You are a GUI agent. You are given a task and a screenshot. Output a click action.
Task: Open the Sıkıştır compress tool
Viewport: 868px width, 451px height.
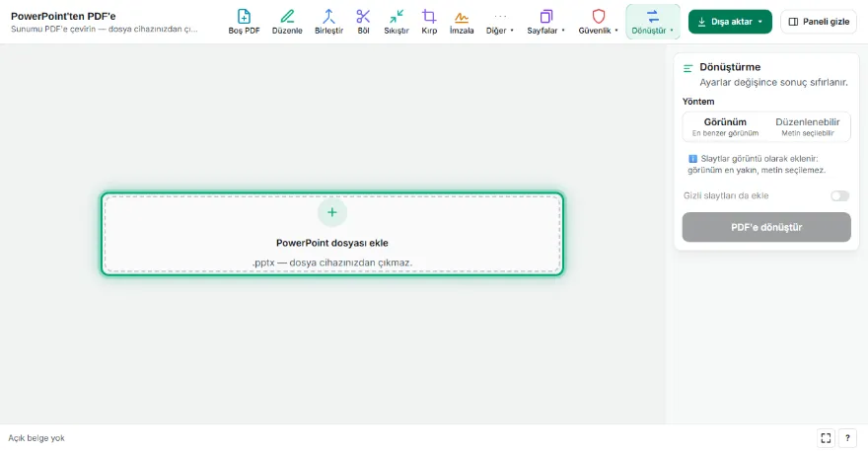tap(397, 22)
